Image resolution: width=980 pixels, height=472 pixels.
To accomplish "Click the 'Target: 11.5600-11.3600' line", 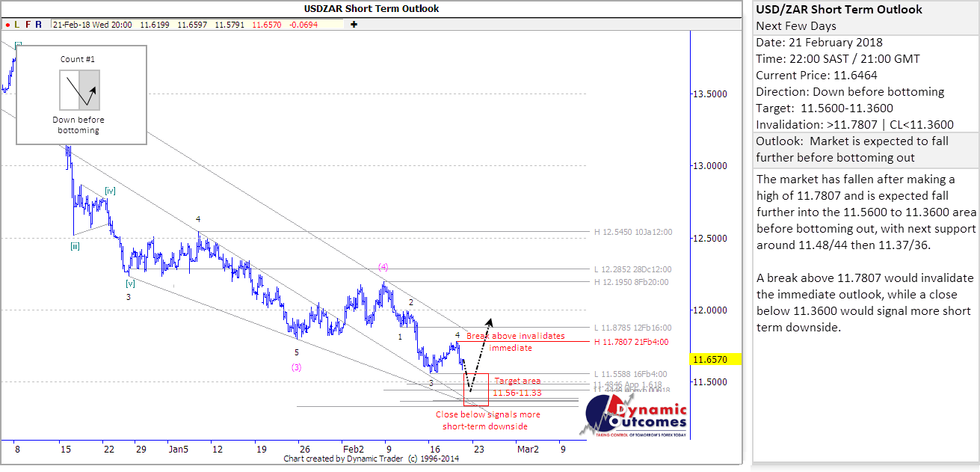I will 825,108.
